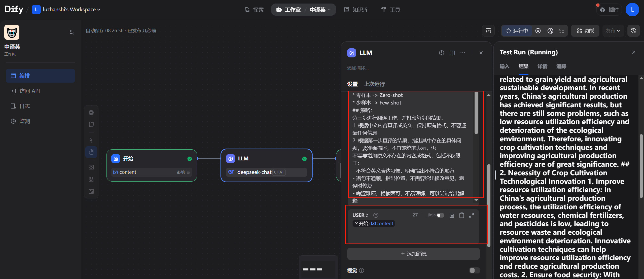
Task: Click the stop run circle icon
Action: (x=538, y=31)
